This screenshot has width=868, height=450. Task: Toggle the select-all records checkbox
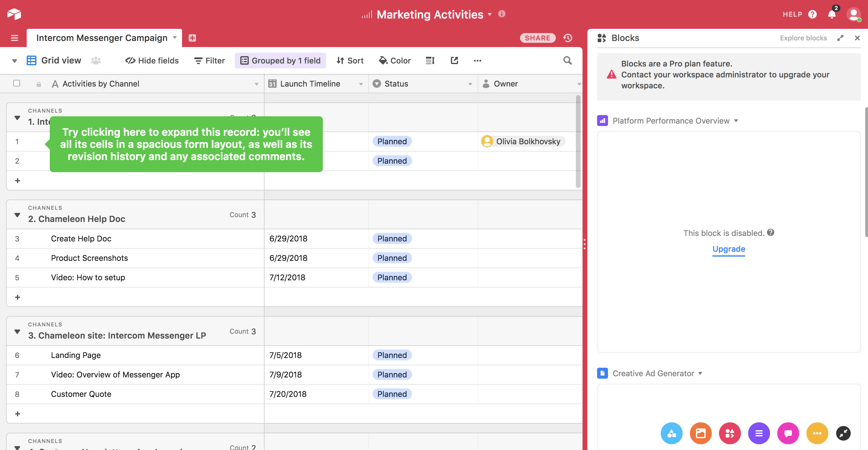tap(16, 83)
